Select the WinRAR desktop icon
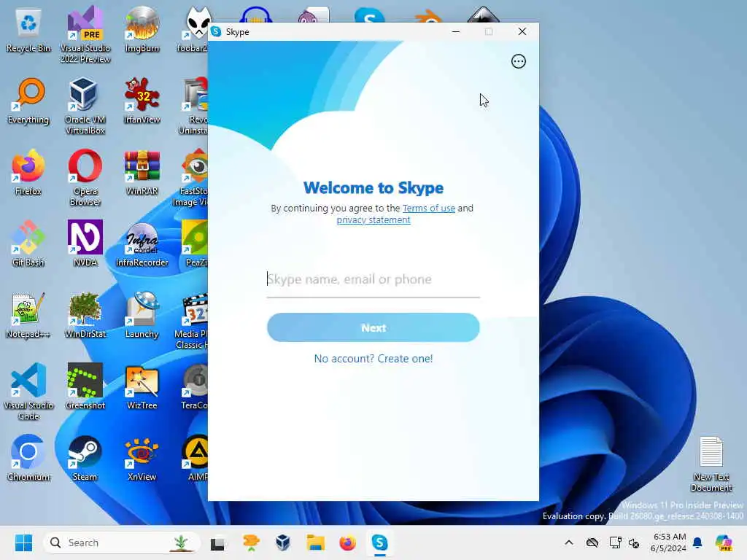The height and width of the screenshot is (560, 747). pyautogui.click(x=142, y=173)
